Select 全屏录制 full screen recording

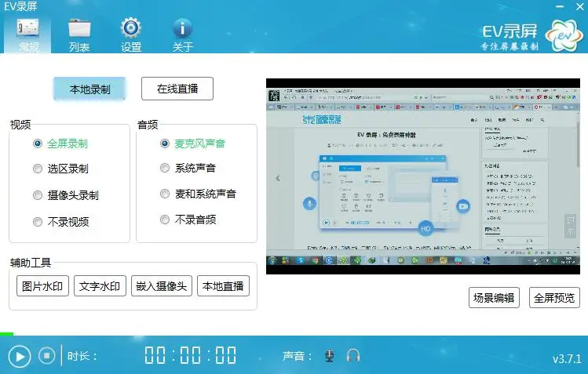pyautogui.click(x=60, y=143)
